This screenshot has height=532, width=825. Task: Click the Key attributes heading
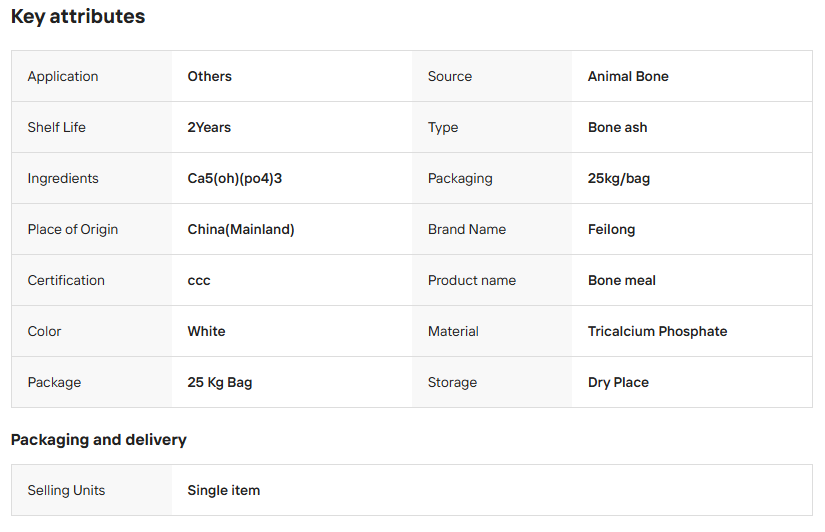tap(78, 17)
